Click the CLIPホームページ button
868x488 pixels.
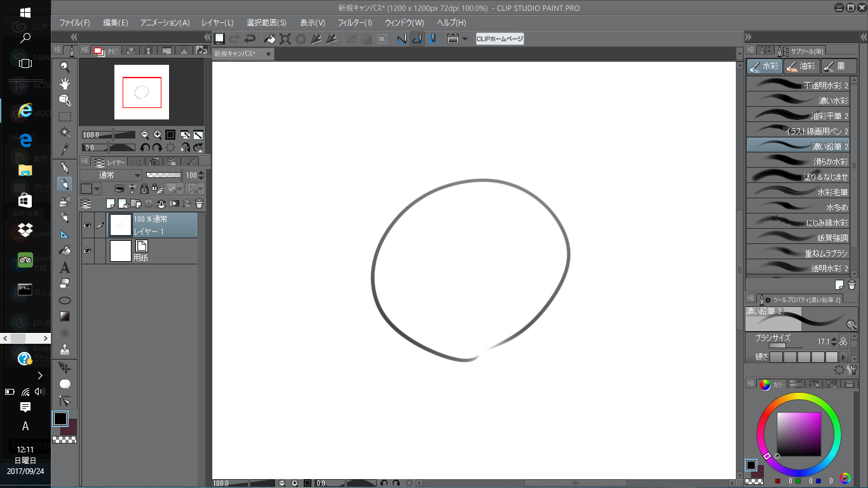[x=499, y=39]
